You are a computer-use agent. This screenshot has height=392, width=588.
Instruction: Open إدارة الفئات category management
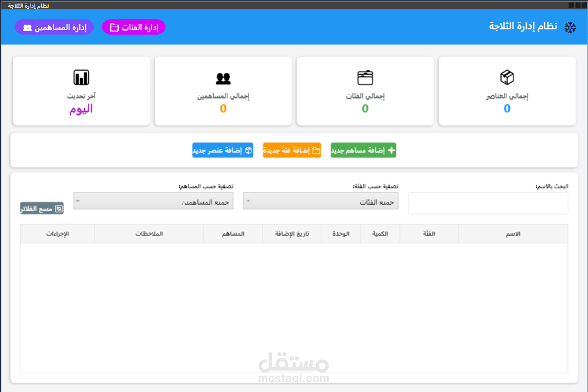(133, 28)
